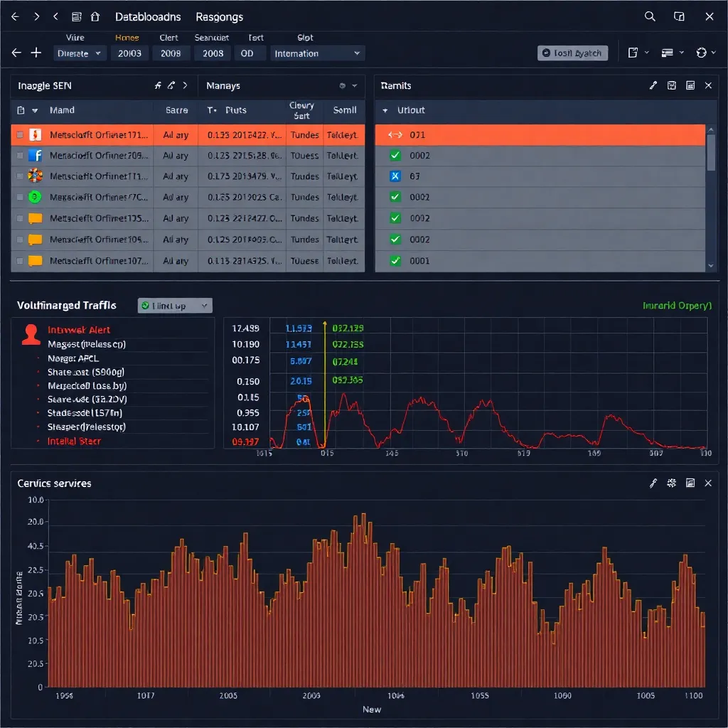Open search using the magnifier icon
Viewport: 728px width, 728px height.
pos(650,16)
